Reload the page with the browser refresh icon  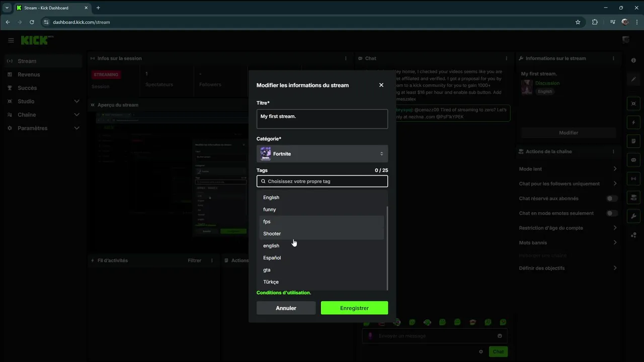tap(32, 22)
